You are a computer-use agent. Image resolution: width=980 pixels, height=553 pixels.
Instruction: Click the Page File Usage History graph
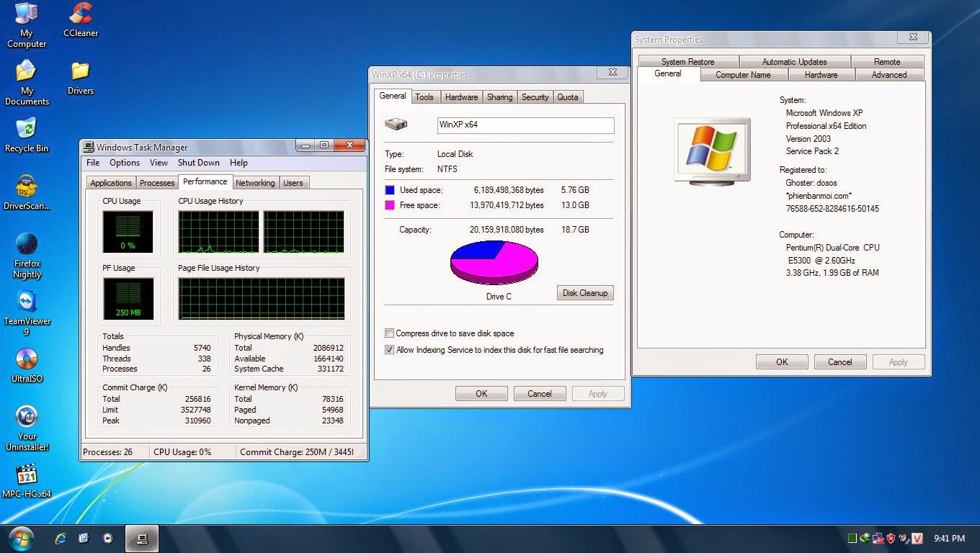pyautogui.click(x=262, y=299)
